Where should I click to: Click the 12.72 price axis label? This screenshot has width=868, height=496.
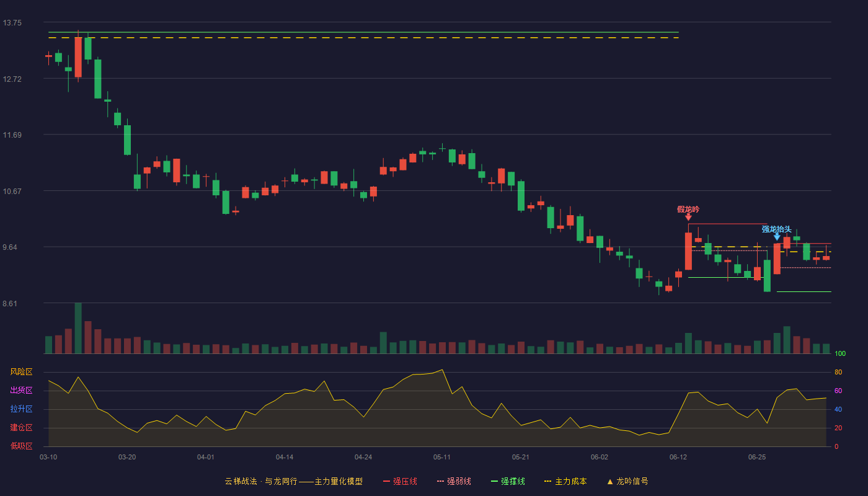click(x=12, y=79)
